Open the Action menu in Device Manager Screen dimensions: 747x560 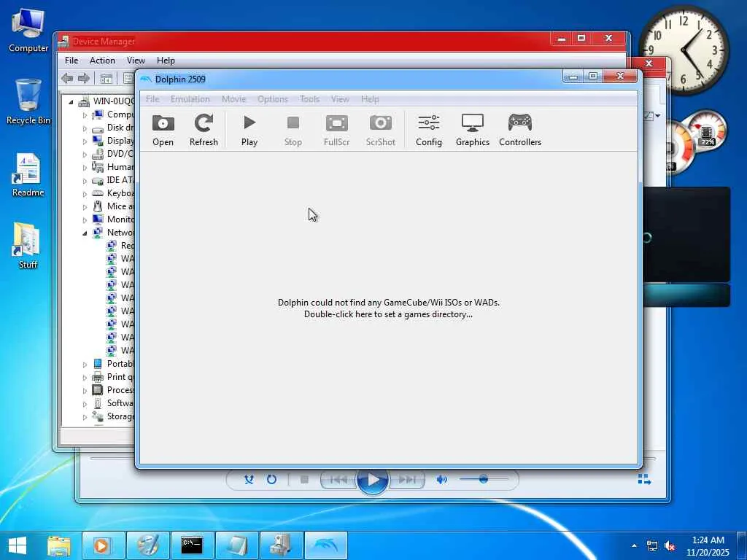point(102,61)
